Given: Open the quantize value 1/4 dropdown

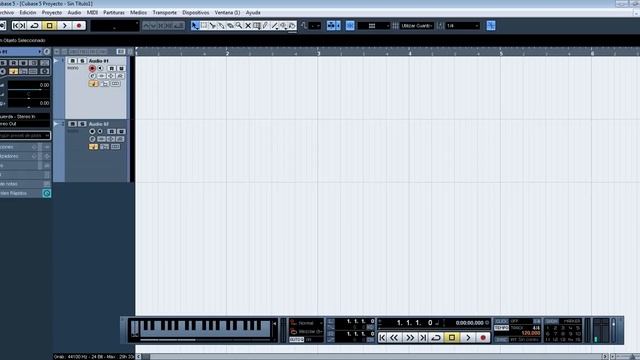Looking at the screenshot, I should (x=462, y=26).
